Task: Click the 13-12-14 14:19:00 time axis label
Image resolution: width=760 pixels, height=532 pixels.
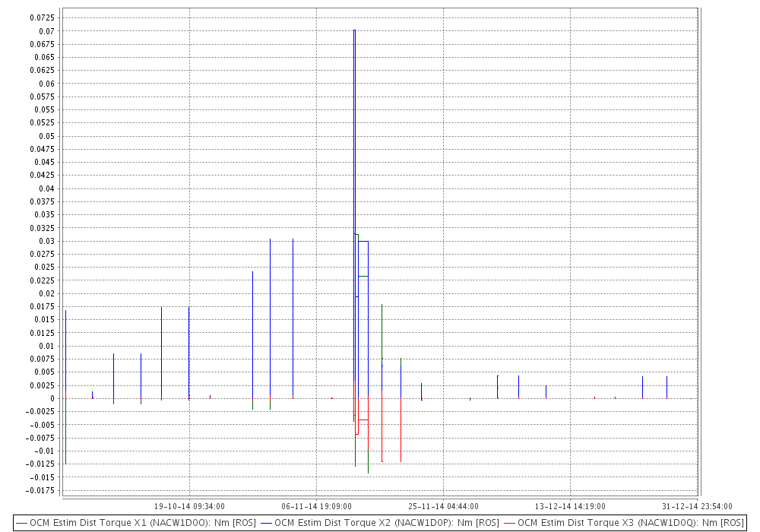Action: click(571, 506)
